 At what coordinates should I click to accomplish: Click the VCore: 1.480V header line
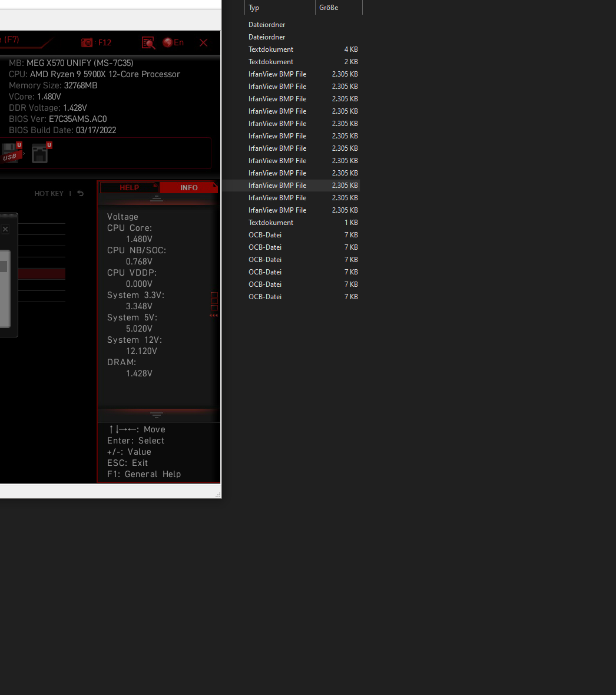[35, 97]
